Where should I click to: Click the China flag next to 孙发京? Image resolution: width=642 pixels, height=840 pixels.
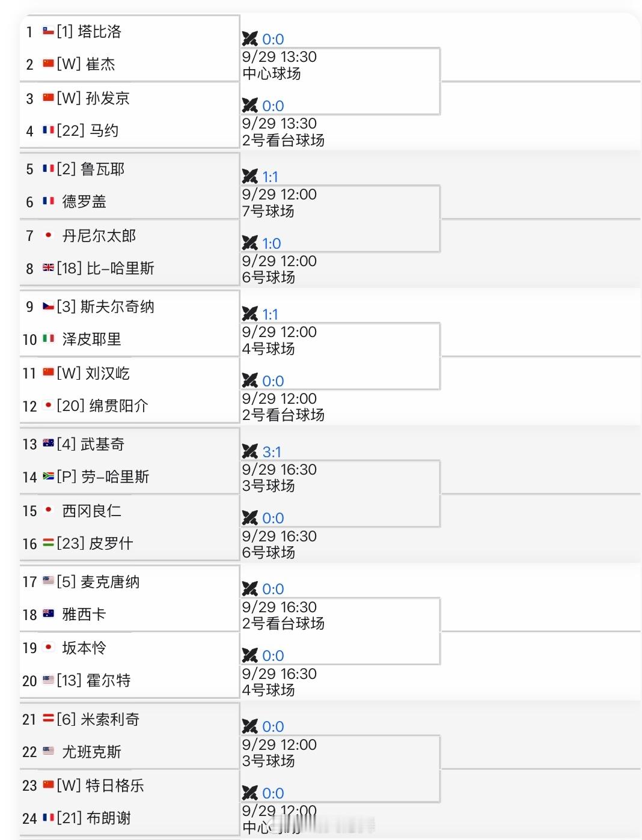coord(48,97)
